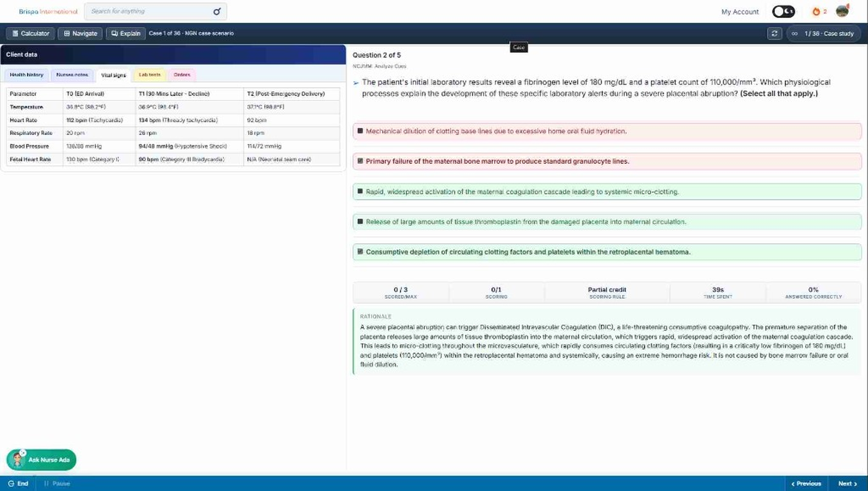Image resolution: width=868 pixels, height=491 pixels.
Task: Click the 39s time spent value
Action: pyautogui.click(x=718, y=290)
